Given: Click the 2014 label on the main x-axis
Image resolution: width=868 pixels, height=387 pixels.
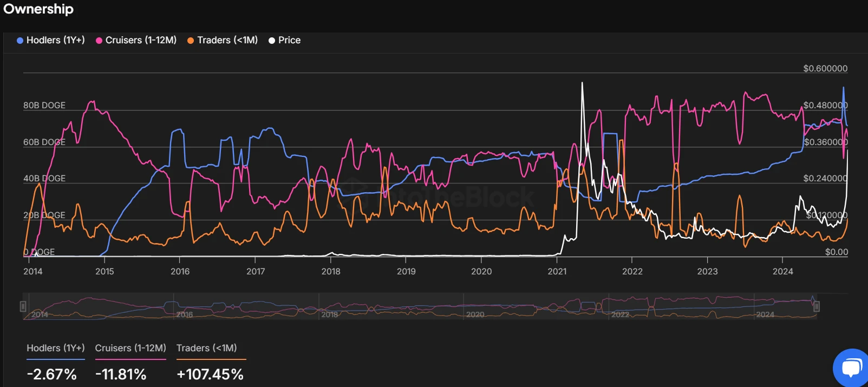Looking at the screenshot, I should pyautogui.click(x=32, y=271).
